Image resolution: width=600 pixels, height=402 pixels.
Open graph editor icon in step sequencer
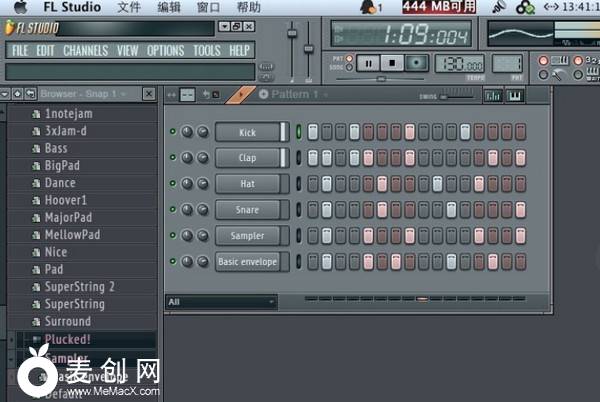(x=493, y=96)
